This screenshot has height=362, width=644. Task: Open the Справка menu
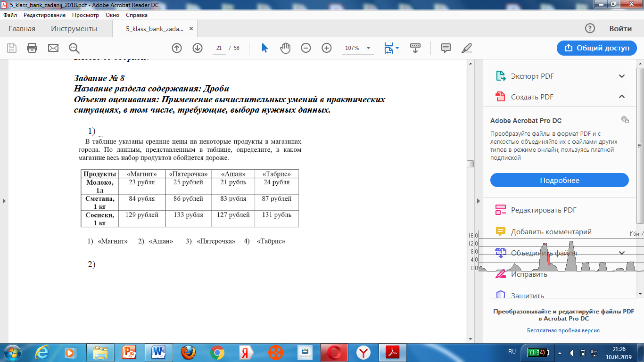[137, 15]
